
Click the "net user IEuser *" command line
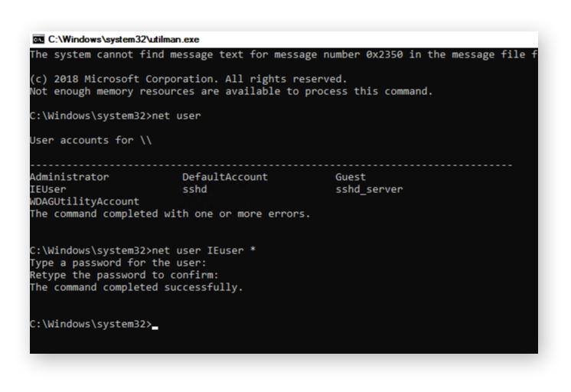click(x=199, y=250)
